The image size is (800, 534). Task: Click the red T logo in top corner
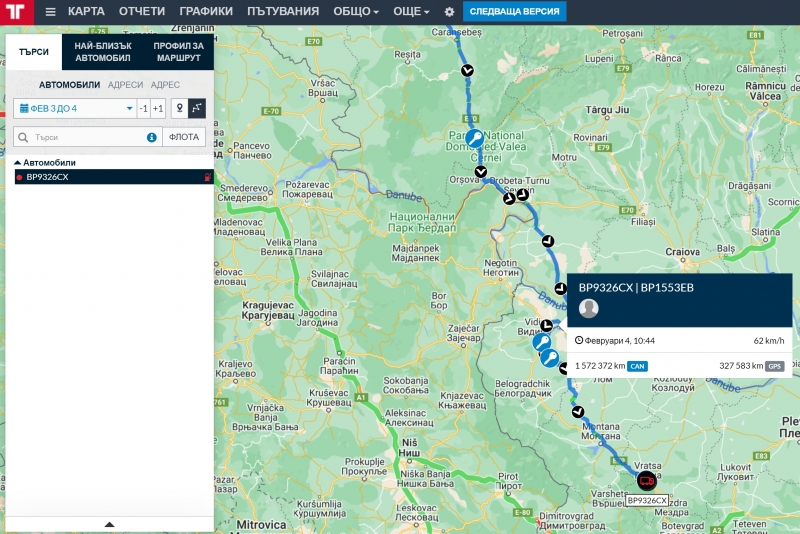pyautogui.click(x=16, y=11)
